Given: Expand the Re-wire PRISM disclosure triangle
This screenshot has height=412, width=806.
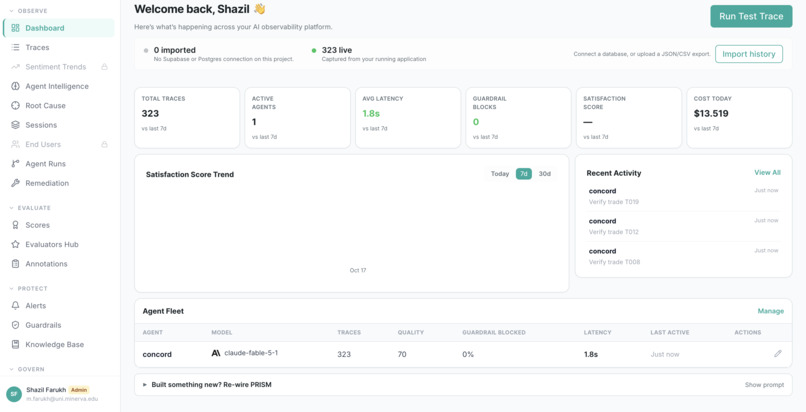Looking at the screenshot, I should [x=145, y=385].
